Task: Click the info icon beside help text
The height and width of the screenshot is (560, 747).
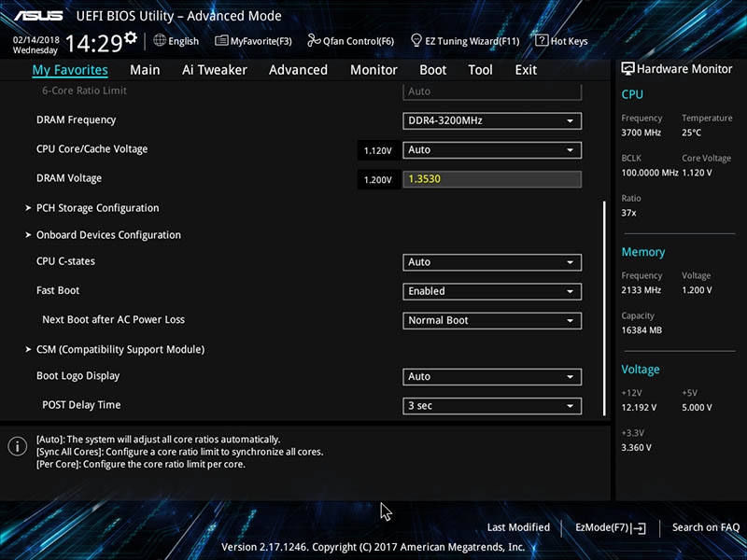Action: click(x=18, y=446)
